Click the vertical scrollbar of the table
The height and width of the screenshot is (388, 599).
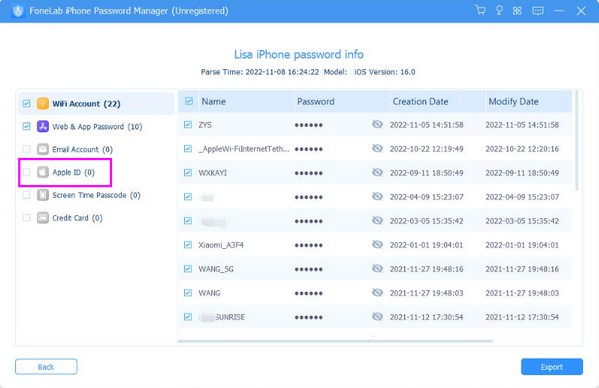(x=577, y=141)
